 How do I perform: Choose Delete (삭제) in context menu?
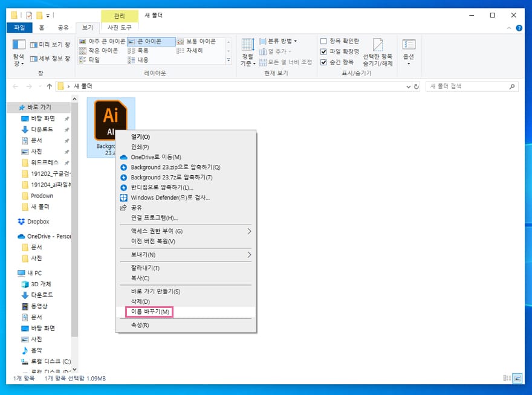click(186, 301)
